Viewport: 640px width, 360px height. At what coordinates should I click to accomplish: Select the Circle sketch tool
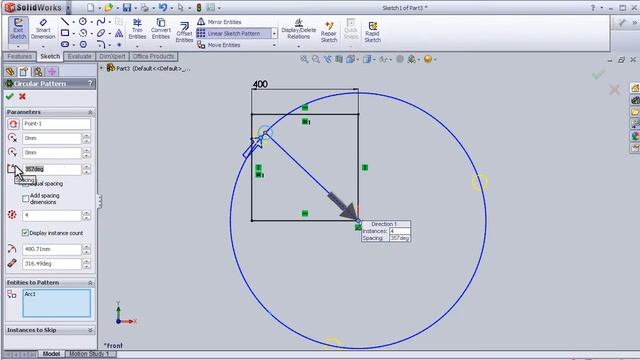[83, 21]
